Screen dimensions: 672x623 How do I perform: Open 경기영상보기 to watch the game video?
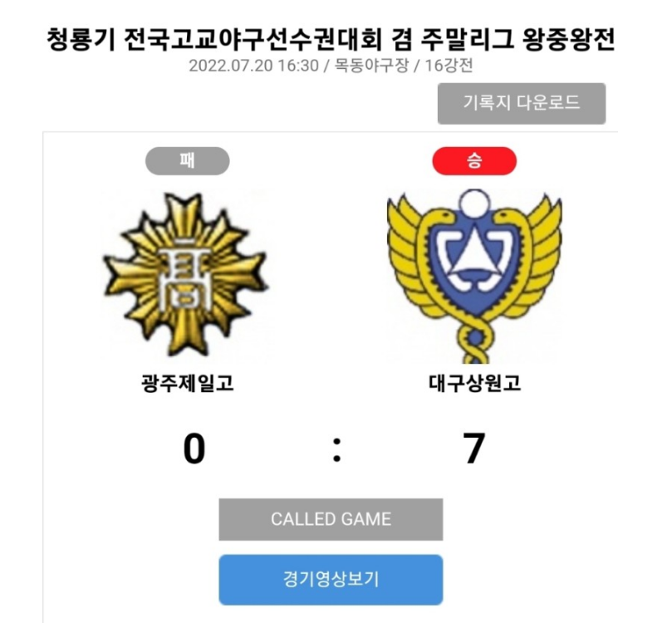(331, 580)
